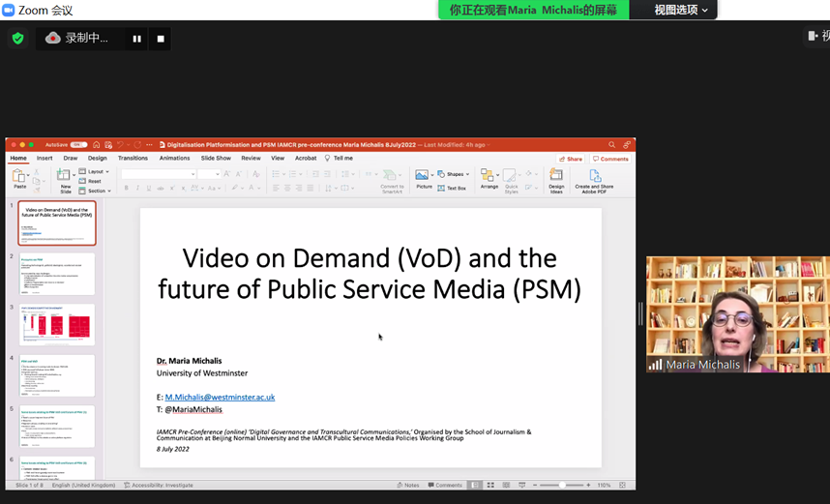Open the 视图选项 view options dropdown

coord(681,10)
